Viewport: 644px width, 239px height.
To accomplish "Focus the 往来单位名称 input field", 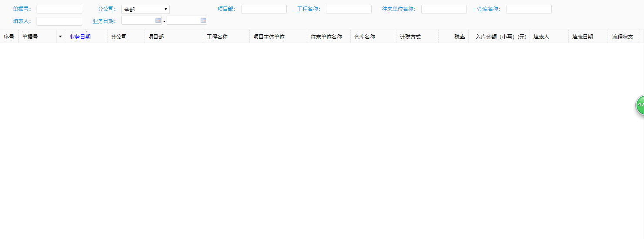I will click(x=444, y=9).
